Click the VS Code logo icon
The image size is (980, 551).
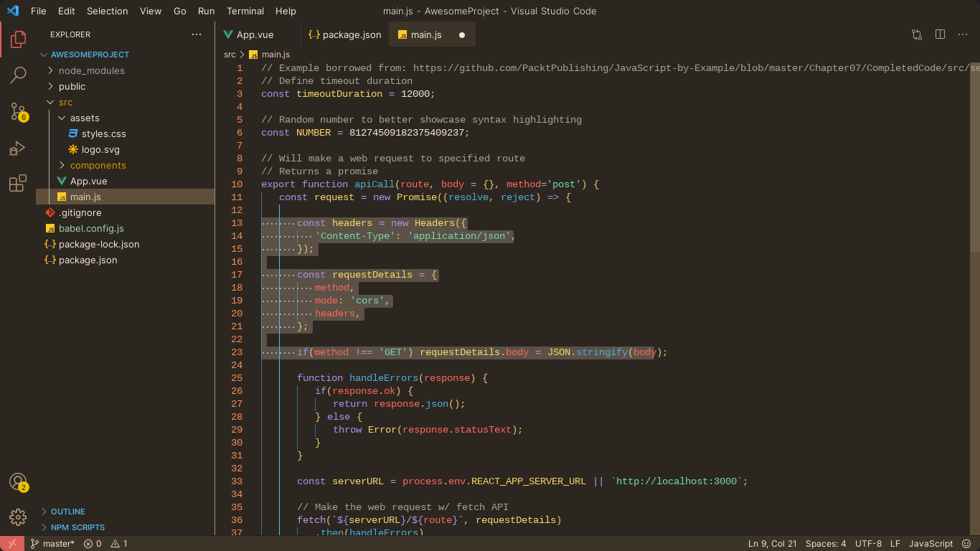[x=13, y=11]
